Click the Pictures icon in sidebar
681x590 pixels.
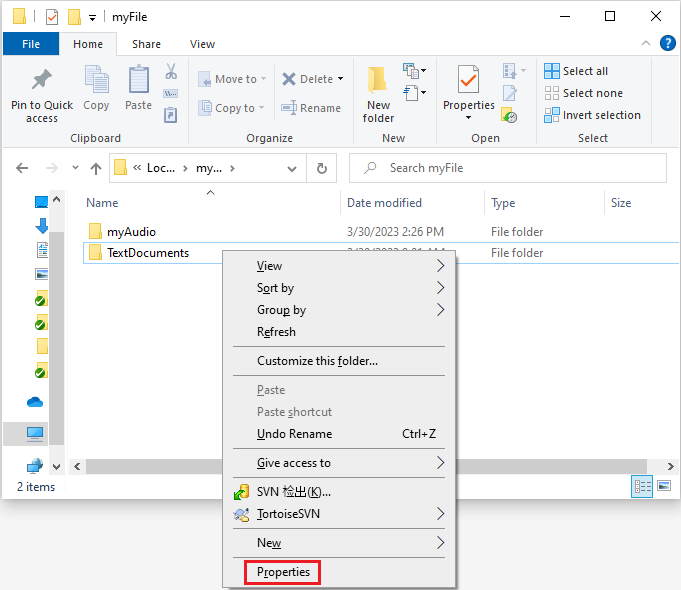click(42, 274)
